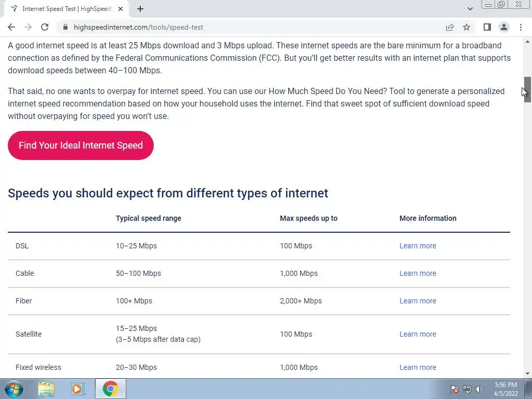The image size is (532, 399).
Task: Expand the tab search dropdown
Action: point(470,9)
